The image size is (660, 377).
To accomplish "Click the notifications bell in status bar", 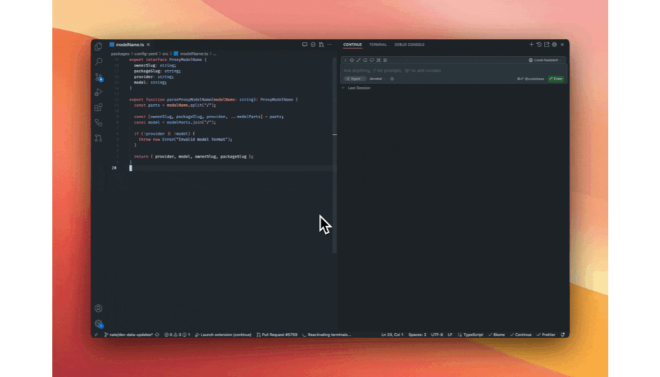I will pyautogui.click(x=563, y=335).
